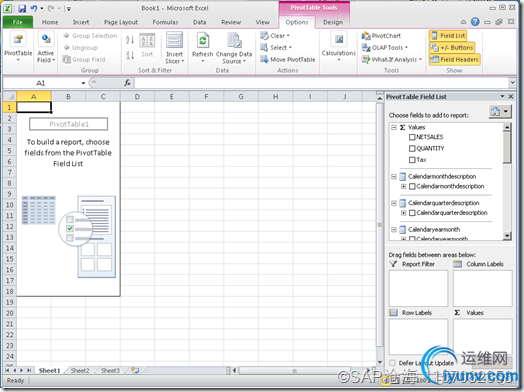Toggle the +/- Buttons option

[x=452, y=47]
